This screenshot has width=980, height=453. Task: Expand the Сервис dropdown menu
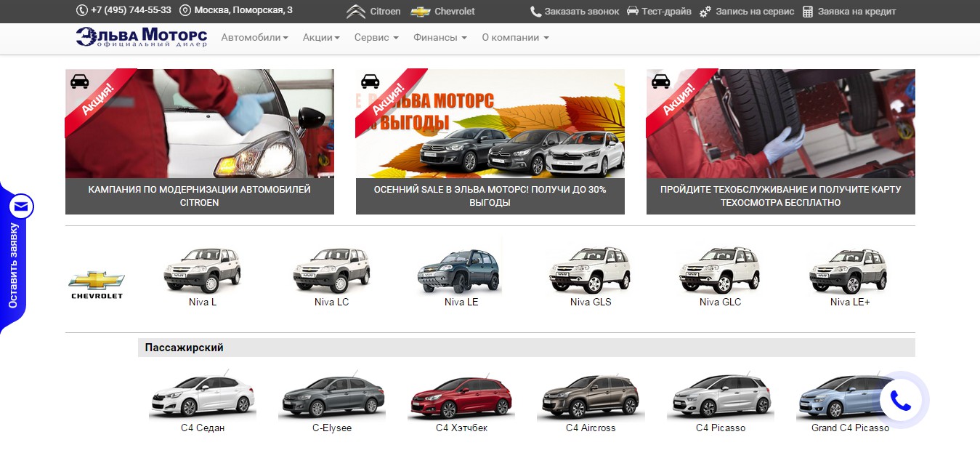tap(376, 38)
